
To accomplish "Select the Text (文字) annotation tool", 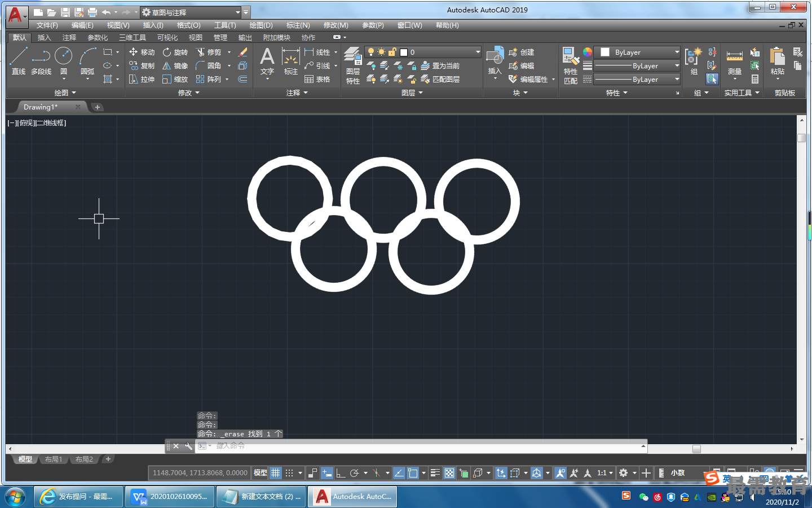I will click(x=267, y=61).
